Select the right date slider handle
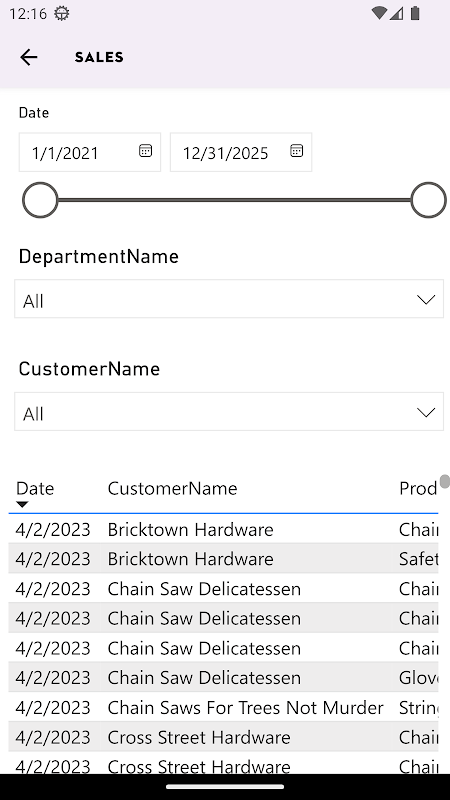450x800 pixels. 429,200
